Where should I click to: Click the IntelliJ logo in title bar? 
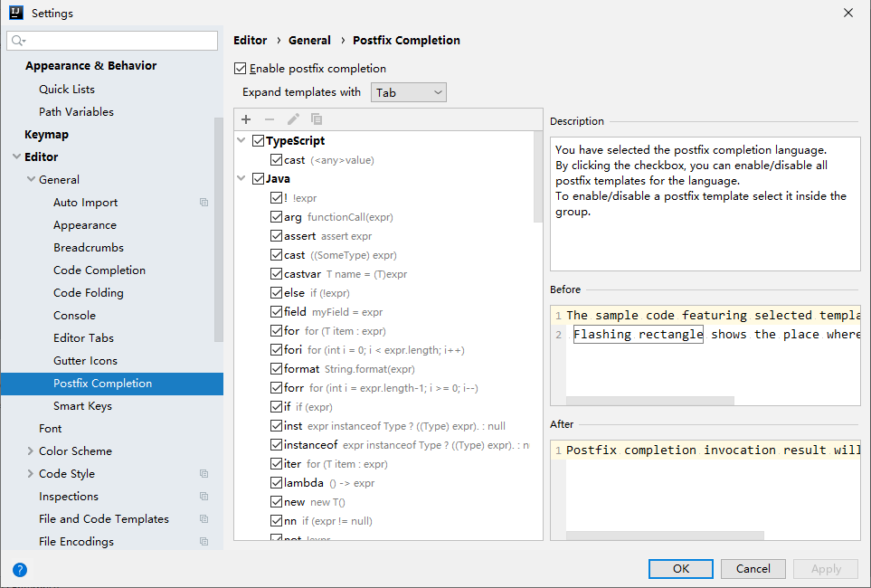pos(16,13)
